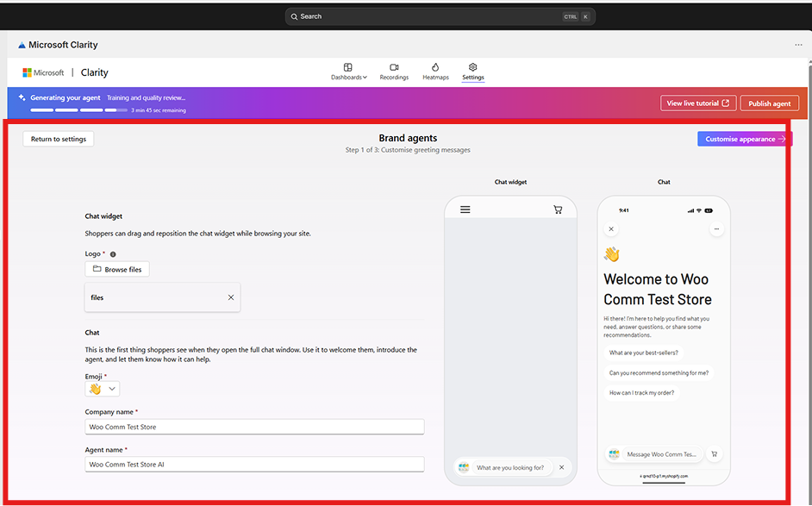Viewport: 812px width, 506px height.
Task: Open the Dashboards menu
Action: (x=348, y=72)
